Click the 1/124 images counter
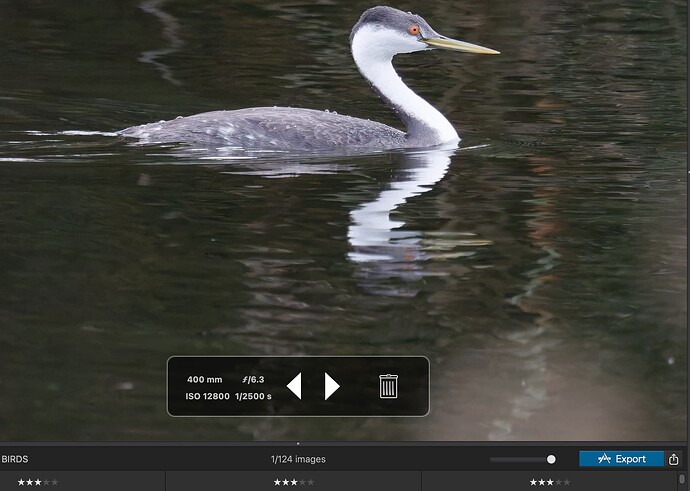The image size is (690, 491). coord(298,459)
